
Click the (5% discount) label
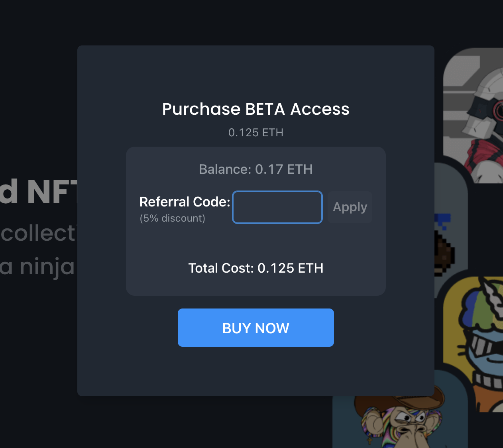click(172, 218)
